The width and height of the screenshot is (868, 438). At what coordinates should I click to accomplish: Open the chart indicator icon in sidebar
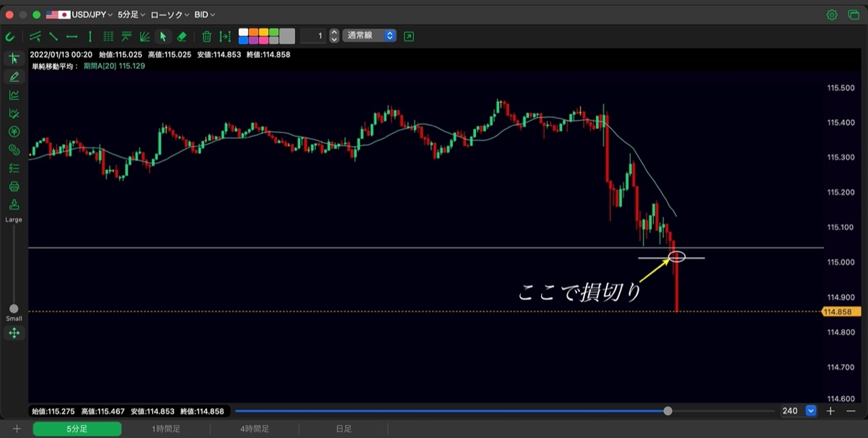click(14, 95)
